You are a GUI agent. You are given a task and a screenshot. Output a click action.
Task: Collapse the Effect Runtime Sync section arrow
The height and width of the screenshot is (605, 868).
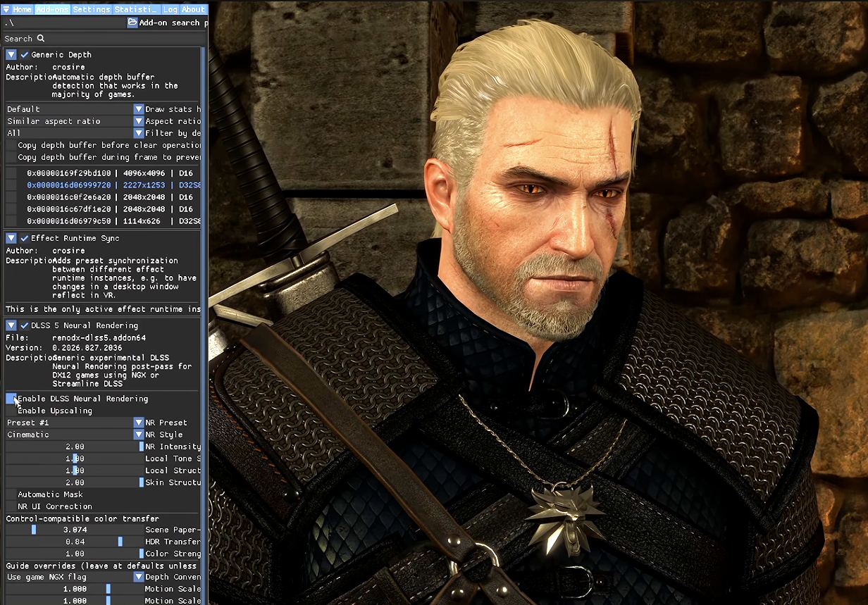point(11,238)
